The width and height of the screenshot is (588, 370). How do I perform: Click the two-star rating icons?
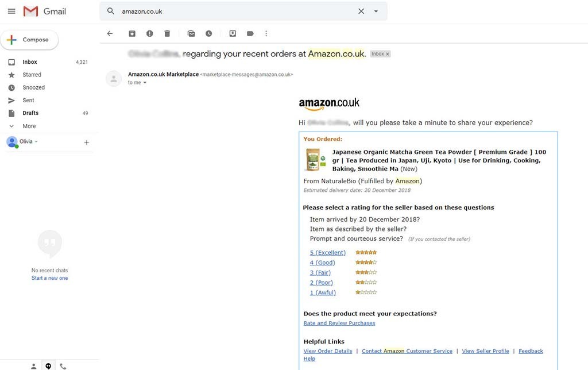pos(366,282)
